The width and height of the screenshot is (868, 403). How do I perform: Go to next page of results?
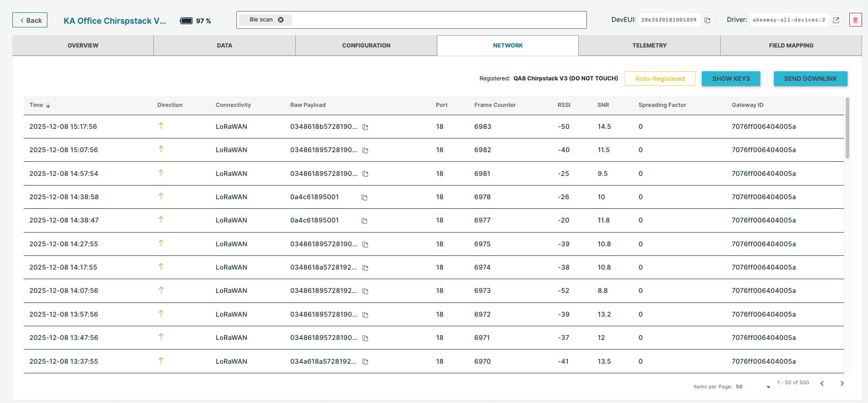point(842,384)
